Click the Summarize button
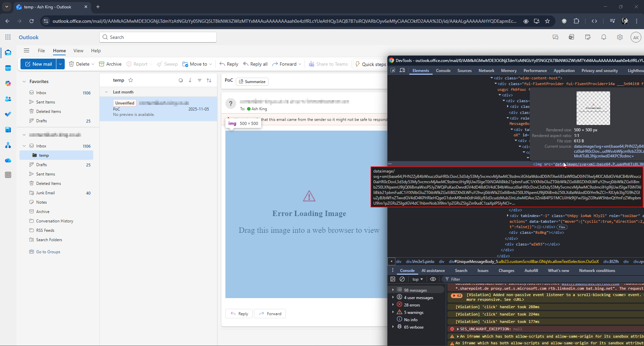Viewport: 644px width, 346px height. [252, 82]
